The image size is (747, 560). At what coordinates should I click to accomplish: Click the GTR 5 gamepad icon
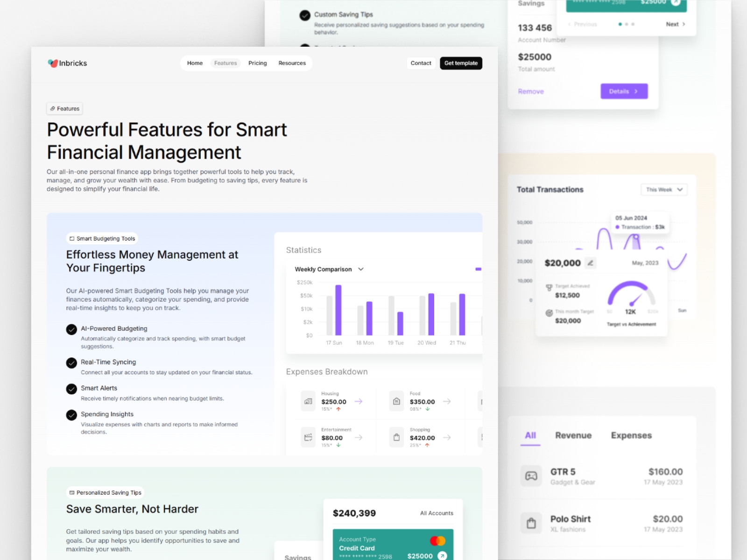531,476
